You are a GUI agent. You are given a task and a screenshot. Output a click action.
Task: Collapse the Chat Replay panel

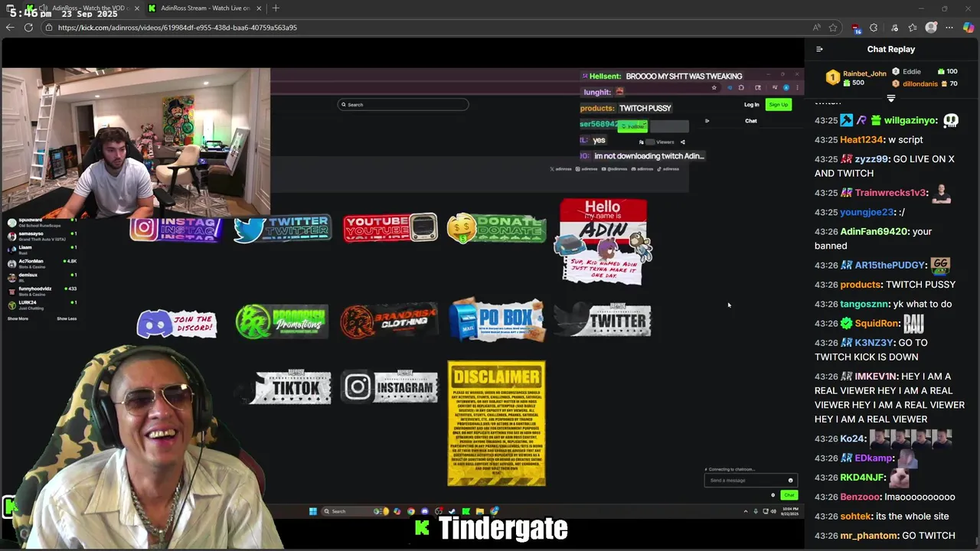click(819, 49)
